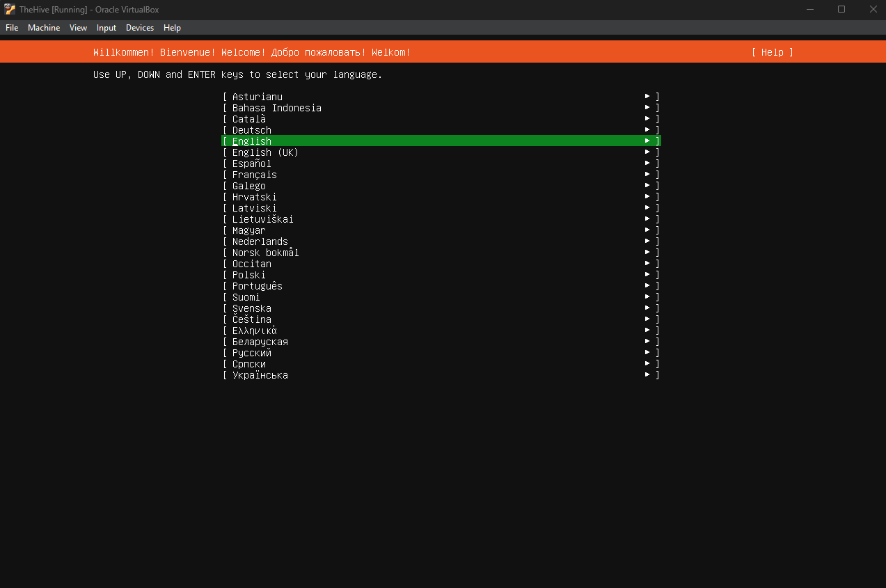Click the arrow next to Asturianu
The width and height of the screenshot is (886, 588).
coord(647,97)
